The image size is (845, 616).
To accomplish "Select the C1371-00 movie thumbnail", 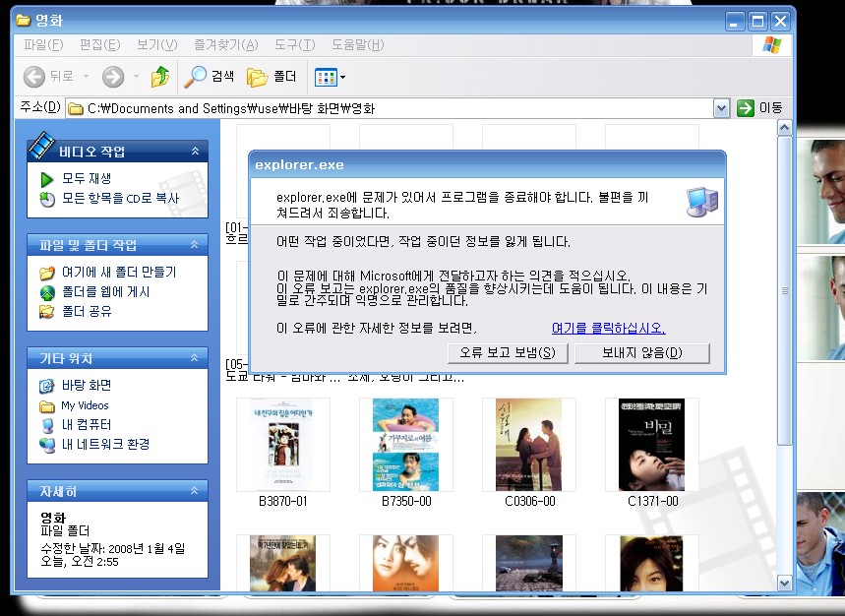I will click(651, 445).
